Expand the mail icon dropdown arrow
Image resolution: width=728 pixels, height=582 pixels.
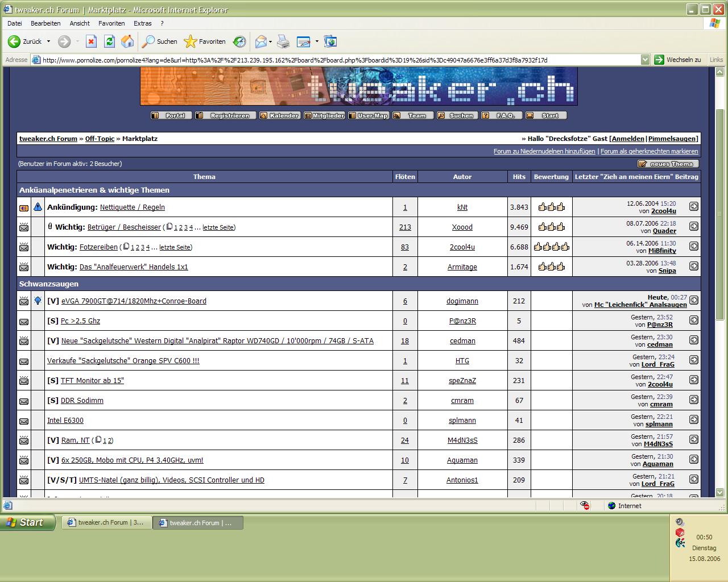(270, 41)
